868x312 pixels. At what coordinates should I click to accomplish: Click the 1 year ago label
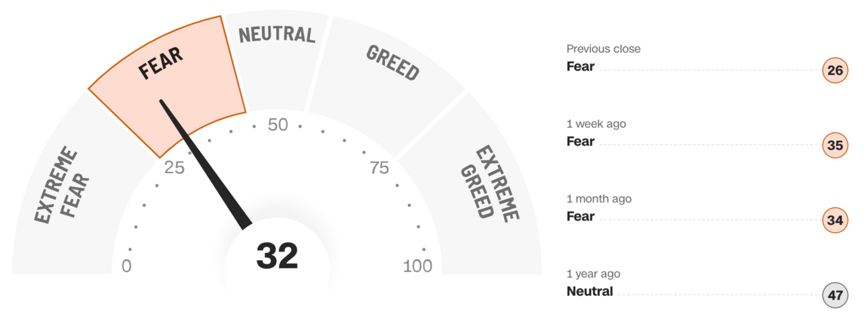click(593, 274)
